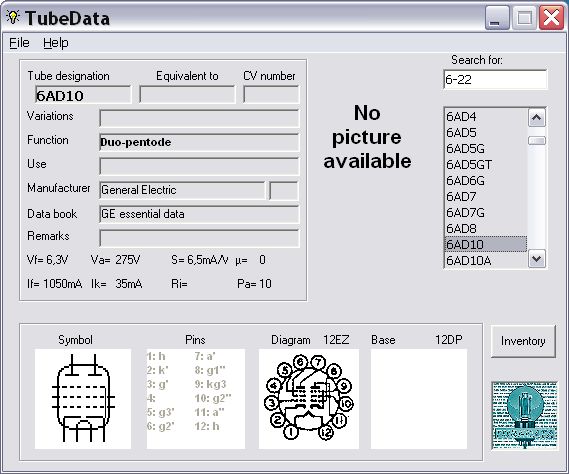Click the Tube designation field 6AD10
Viewport: 569px width, 474px height.
(x=83, y=95)
